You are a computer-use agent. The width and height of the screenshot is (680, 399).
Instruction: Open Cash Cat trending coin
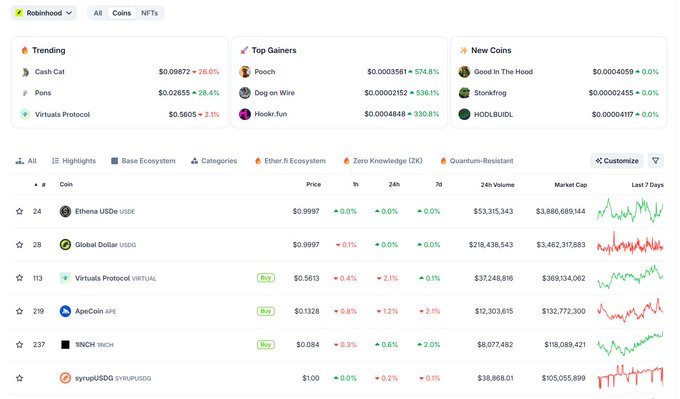click(x=49, y=72)
